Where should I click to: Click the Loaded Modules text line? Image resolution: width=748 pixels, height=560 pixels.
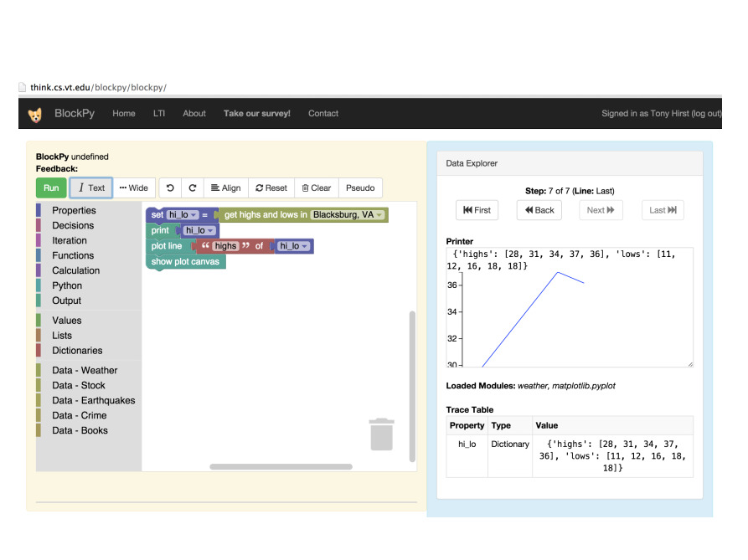(x=530, y=386)
